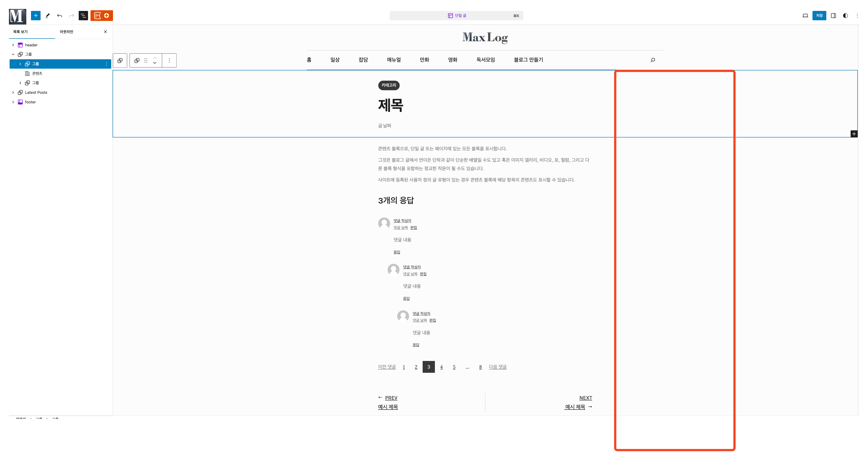Click the block inserter plus button

(35, 16)
